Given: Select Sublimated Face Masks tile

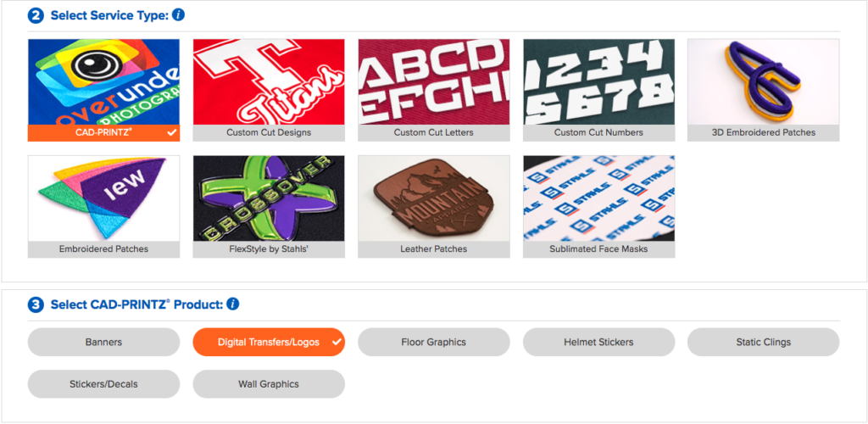Looking at the screenshot, I should pos(599,206).
